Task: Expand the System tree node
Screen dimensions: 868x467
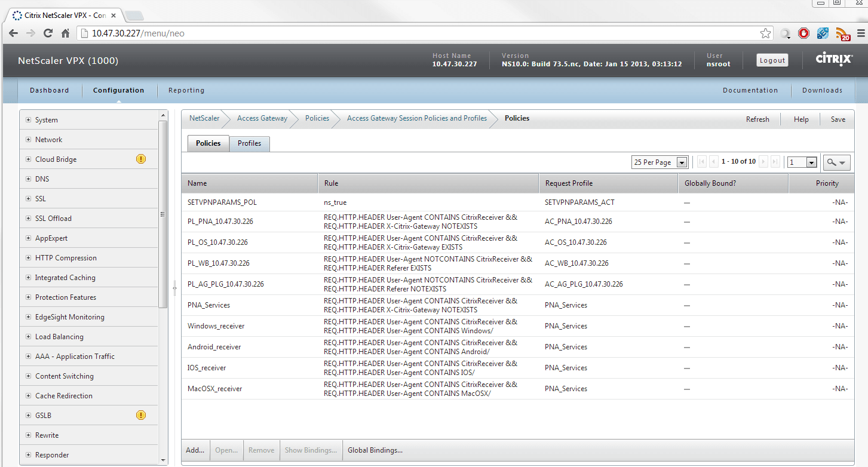Action: 29,120
